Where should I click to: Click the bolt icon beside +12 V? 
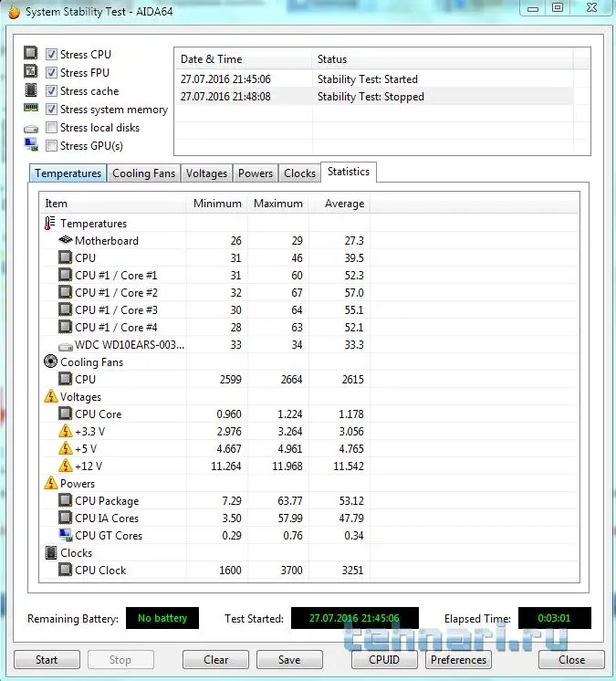click(66, 466)
